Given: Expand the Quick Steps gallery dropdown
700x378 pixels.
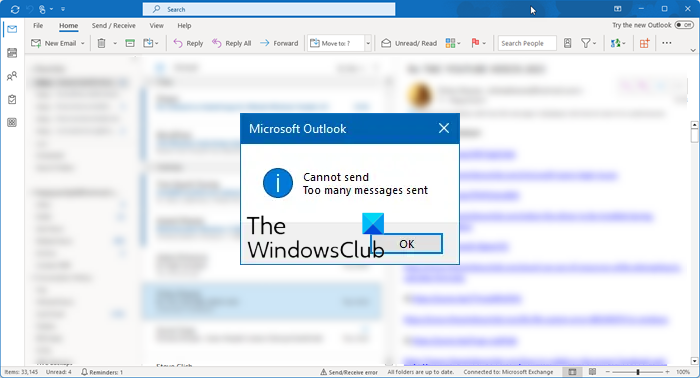Looking at the screenshot, I should click(368, 43).
